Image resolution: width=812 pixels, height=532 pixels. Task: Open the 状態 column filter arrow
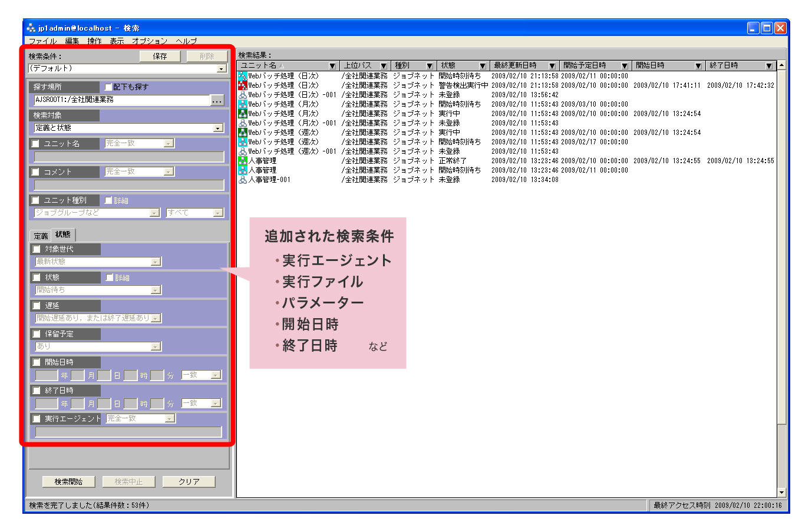click(x=483, y=65)
